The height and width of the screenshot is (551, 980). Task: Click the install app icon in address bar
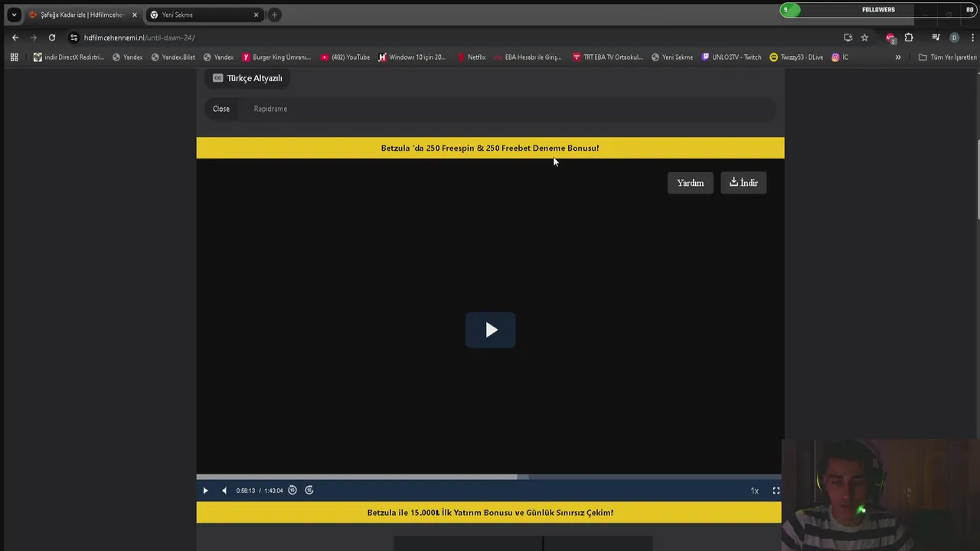tap(848, 37)
